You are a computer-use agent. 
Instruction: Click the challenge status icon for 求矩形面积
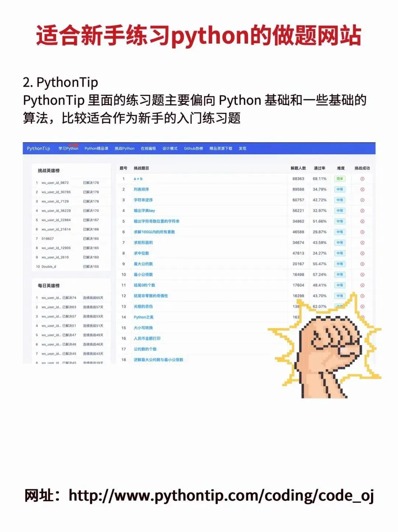point(362,243)
